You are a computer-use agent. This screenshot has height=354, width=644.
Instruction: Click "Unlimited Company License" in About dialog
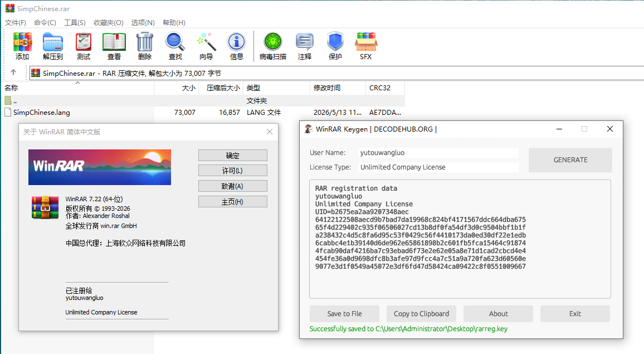(x=101, y=312)
